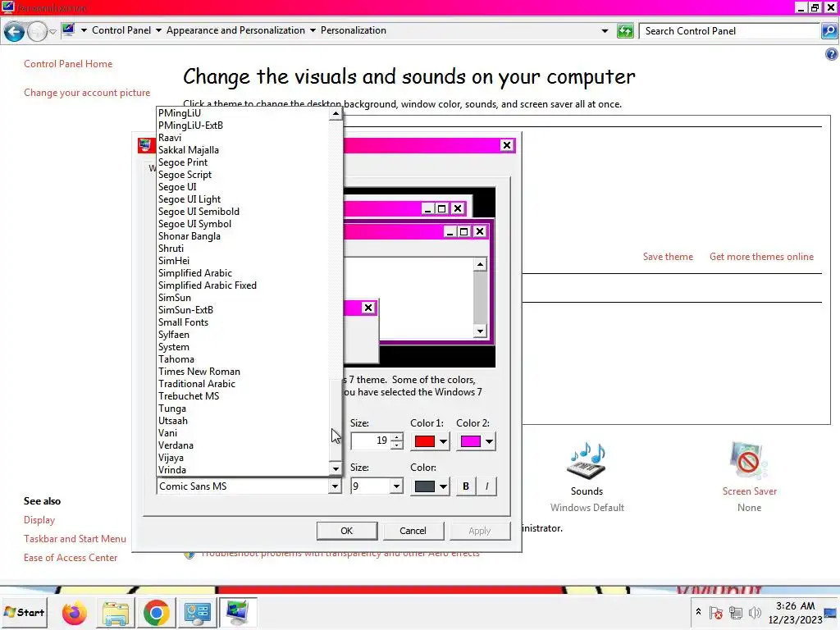Image resolution: width=840 pixels, height=630 pixels.
Task: Open Control Panel Home link
Action: pyautogui.click(x=68, y=64)
